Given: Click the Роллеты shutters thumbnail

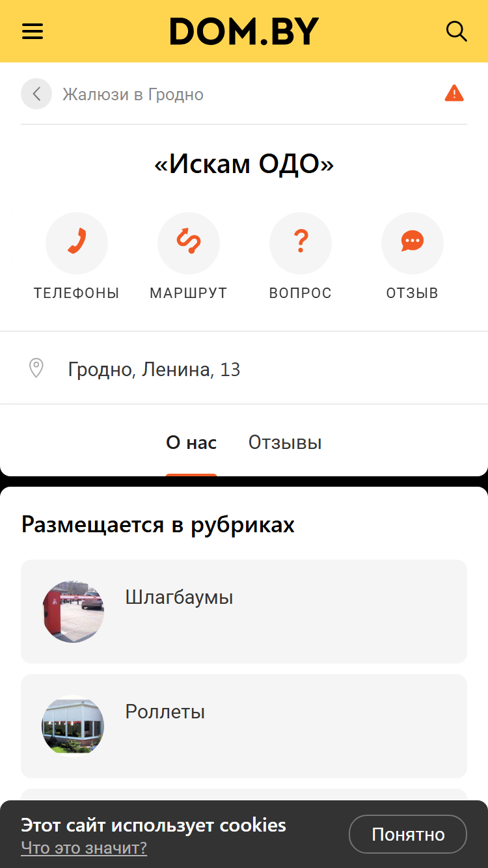Looking at the screenshot, I should pyautogui.click(x=73, y=726).
